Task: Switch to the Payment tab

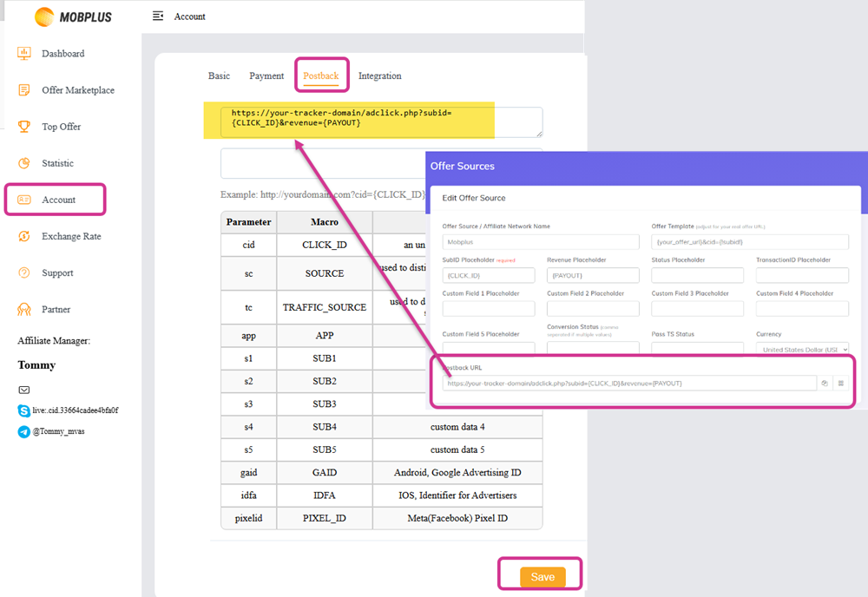Action: point(266,75)
